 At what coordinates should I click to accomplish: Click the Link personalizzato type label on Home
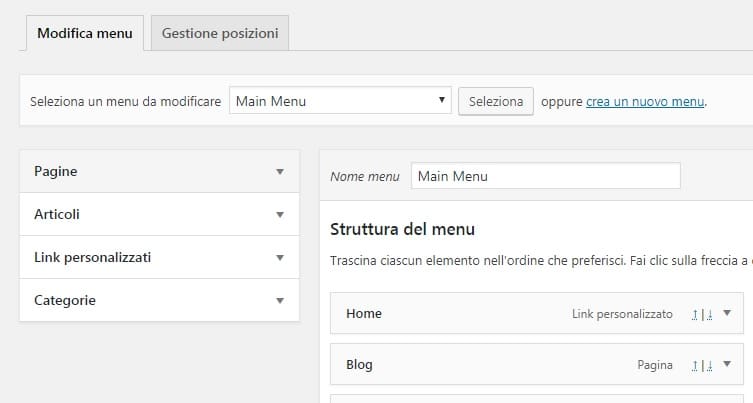pos(622,314)
